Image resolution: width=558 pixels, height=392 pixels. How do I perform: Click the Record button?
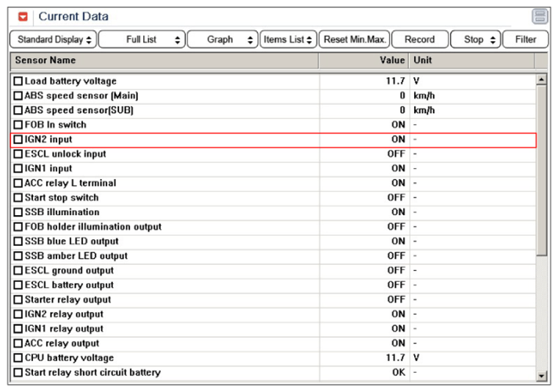[419, 40]
